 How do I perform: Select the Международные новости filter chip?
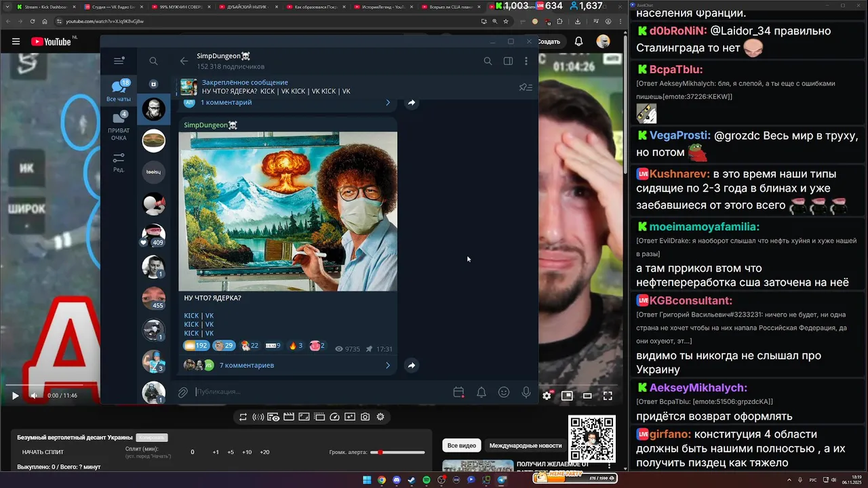coord(526,445)
